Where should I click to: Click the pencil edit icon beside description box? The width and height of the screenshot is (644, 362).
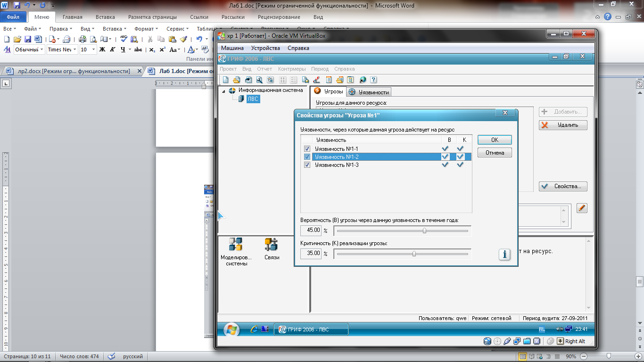click(x=582, y=208)
